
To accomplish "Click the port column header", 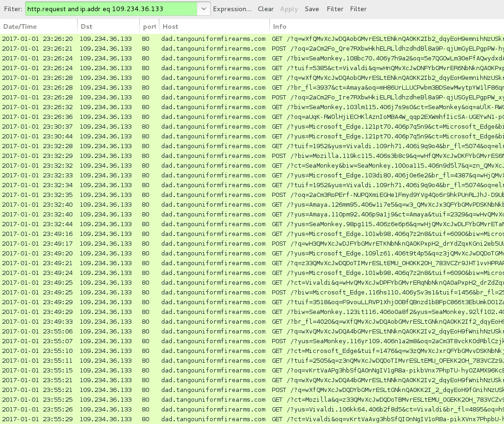I will click(x=150, y=26).
